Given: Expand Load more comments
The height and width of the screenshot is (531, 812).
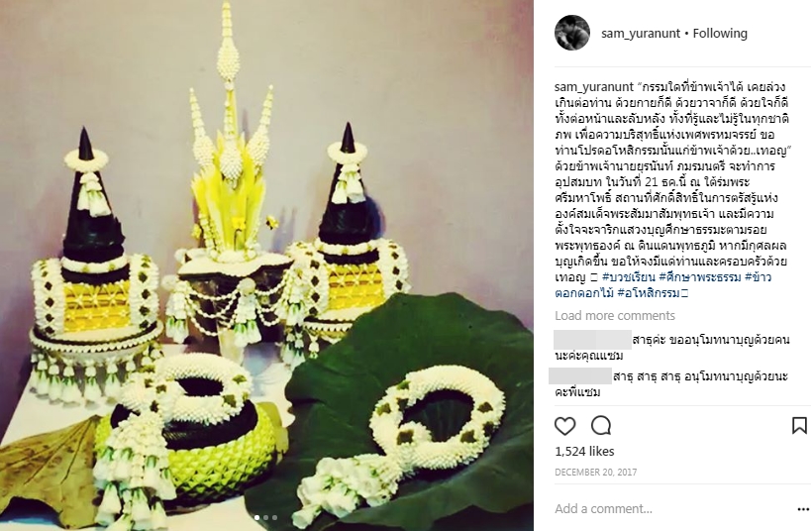Looking at the screenshot, I should pos(615,315).
